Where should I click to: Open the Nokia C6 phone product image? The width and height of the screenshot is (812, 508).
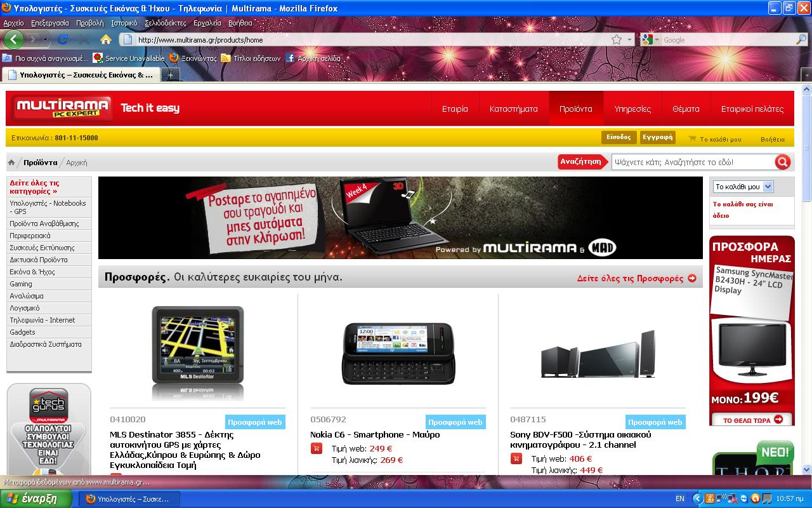pos(398,353)
